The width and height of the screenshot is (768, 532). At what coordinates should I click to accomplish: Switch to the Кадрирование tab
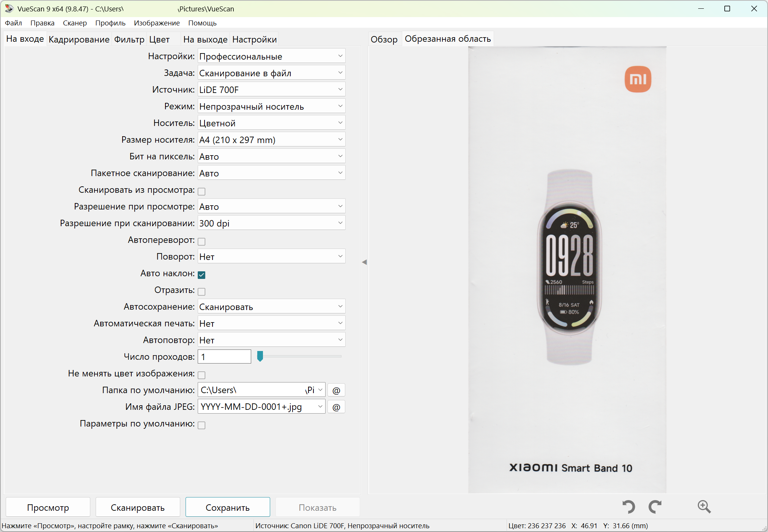[x=79, y=39]
